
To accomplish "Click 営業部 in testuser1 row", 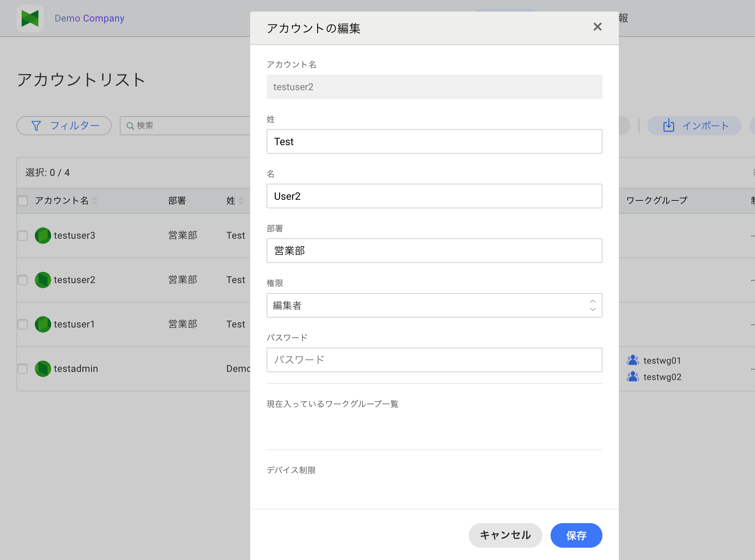I will [183, 324].
